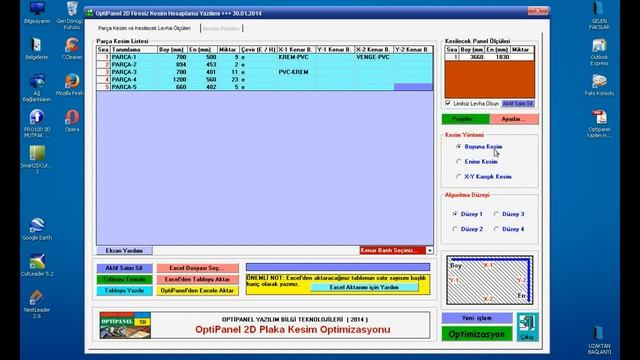Launch CCleaner from the desktop
Viewport: 640px width, 360px height.
point(72,48)
